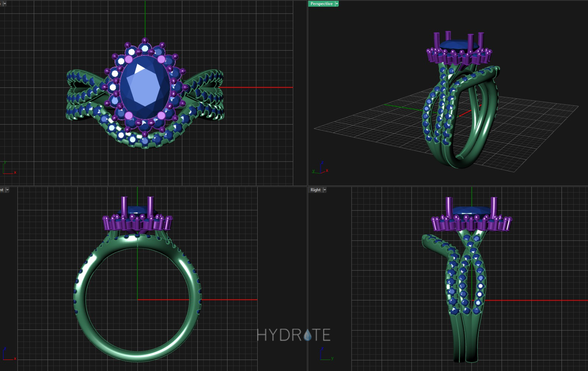
Task: Open the Right viewport dropdown arrow
Action: point(325,190)
